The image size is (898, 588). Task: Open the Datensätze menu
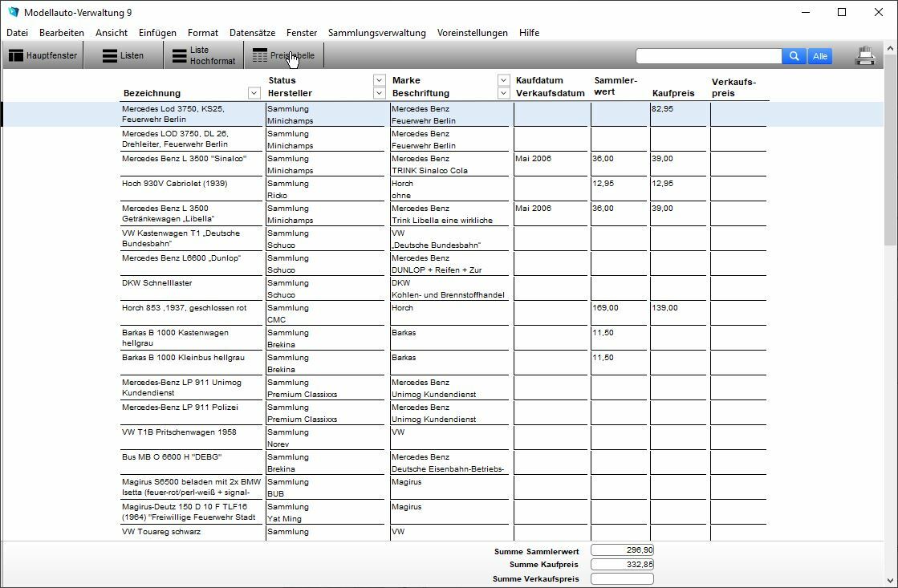click(253, 33)
